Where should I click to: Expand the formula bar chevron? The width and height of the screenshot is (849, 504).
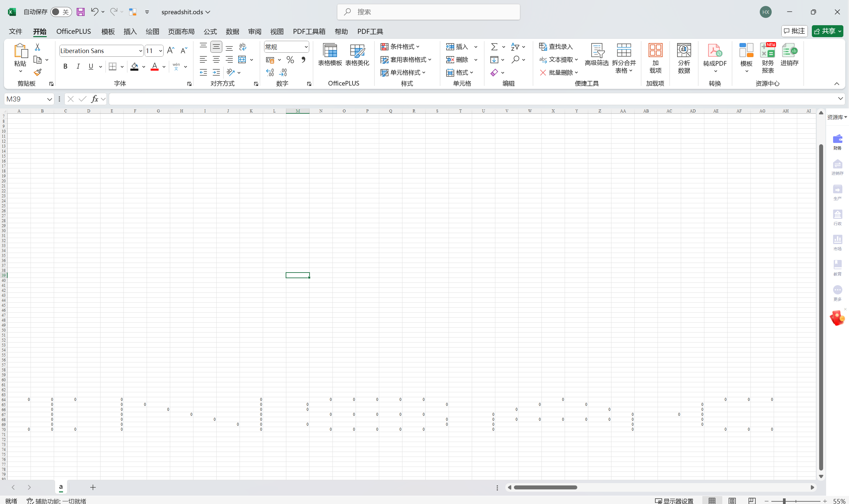click(x=840, y=98)
